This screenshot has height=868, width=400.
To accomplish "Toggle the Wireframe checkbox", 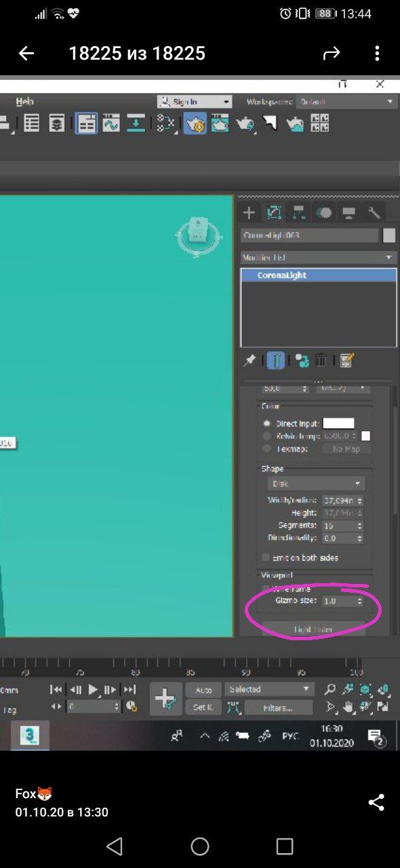I will 266,589.
